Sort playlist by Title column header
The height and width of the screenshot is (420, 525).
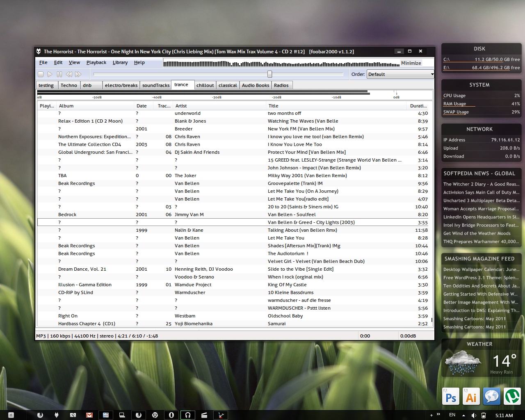(x=336, y=106)
